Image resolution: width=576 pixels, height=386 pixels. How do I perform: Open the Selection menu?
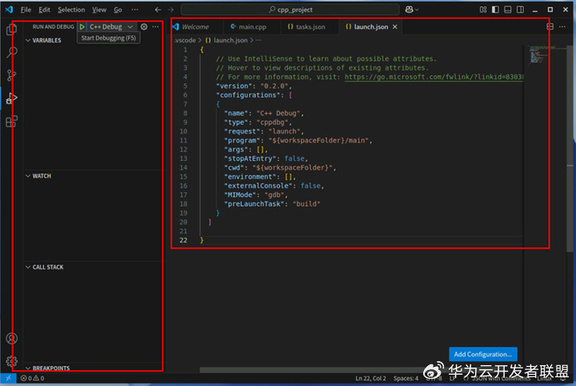point(71,10)
